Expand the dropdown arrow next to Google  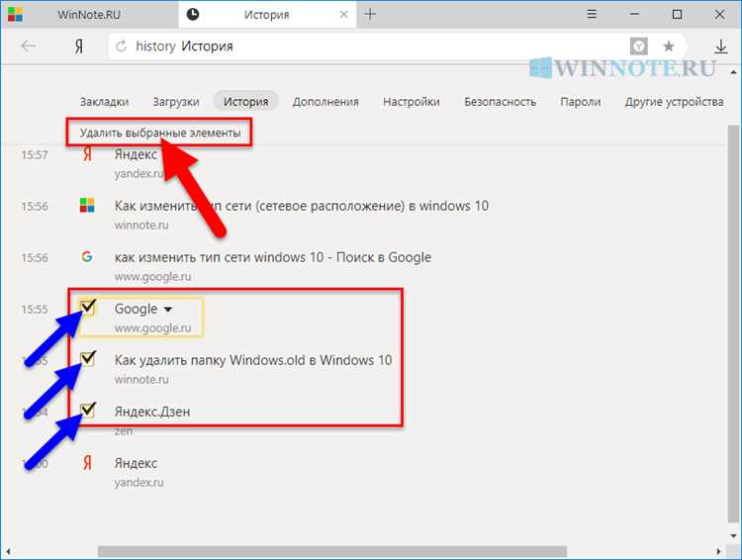(x=167, y=310)
